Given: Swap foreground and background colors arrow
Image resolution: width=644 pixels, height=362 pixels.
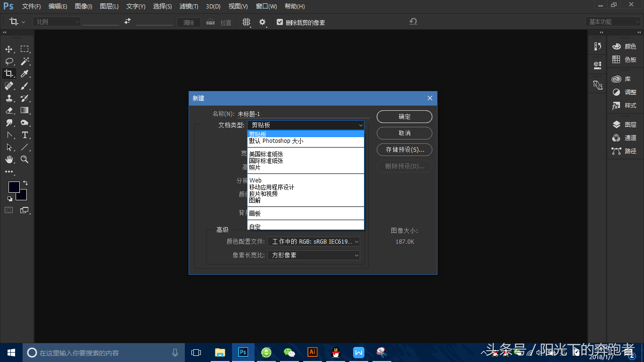Looking at the screenshot, I should pyautogui.click(x=25, y=182).
